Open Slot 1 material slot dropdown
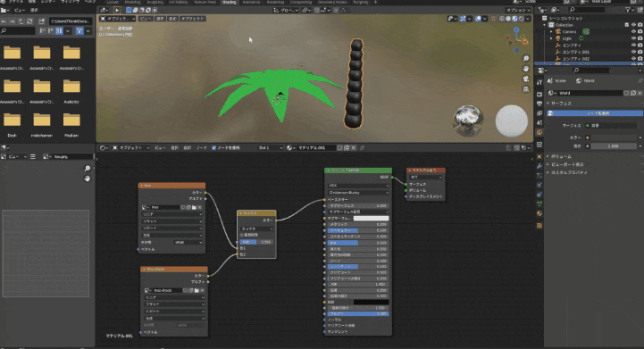This screenshot has width=644, height=349. coord(270,148)
